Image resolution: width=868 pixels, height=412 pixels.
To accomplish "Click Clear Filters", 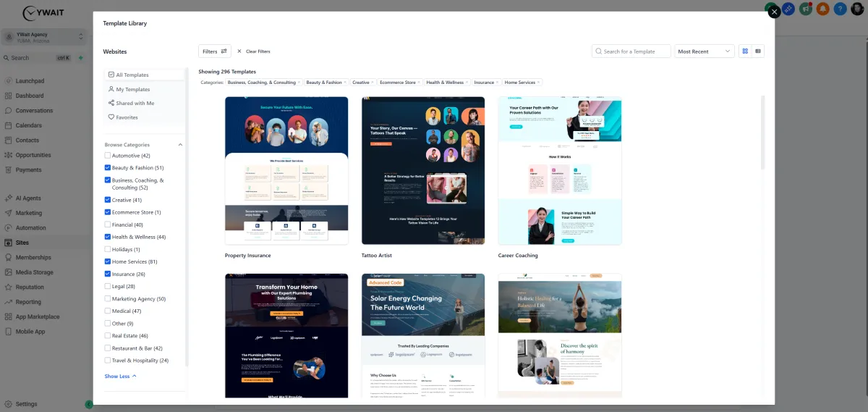I will pos(254,51).
